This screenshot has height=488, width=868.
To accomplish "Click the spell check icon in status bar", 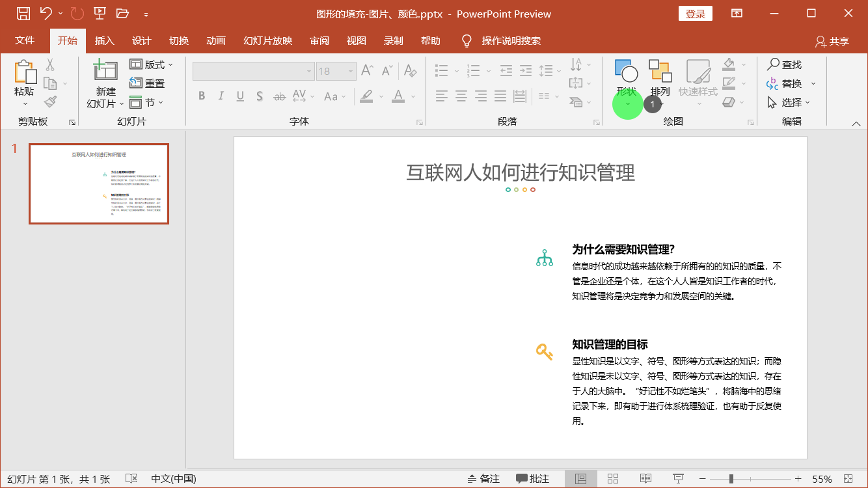I will (131, 479).
